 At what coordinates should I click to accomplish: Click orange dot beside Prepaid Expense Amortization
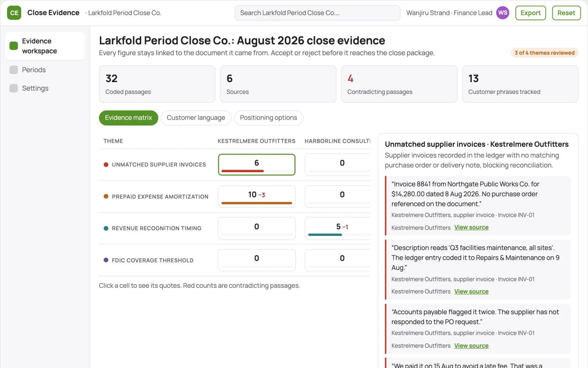106,197
